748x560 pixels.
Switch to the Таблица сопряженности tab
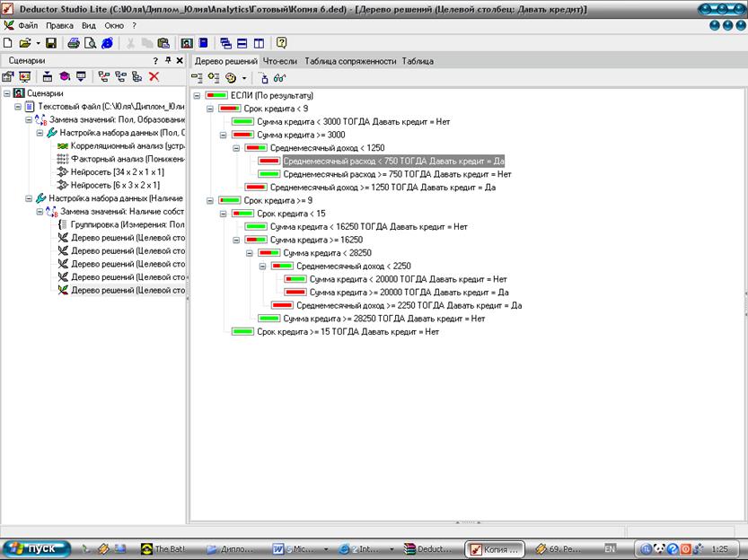tap(350, 61)
